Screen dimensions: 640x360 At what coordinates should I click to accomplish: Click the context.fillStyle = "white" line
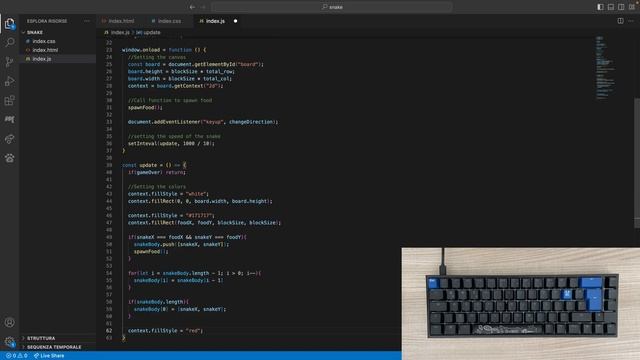point(168,194)
